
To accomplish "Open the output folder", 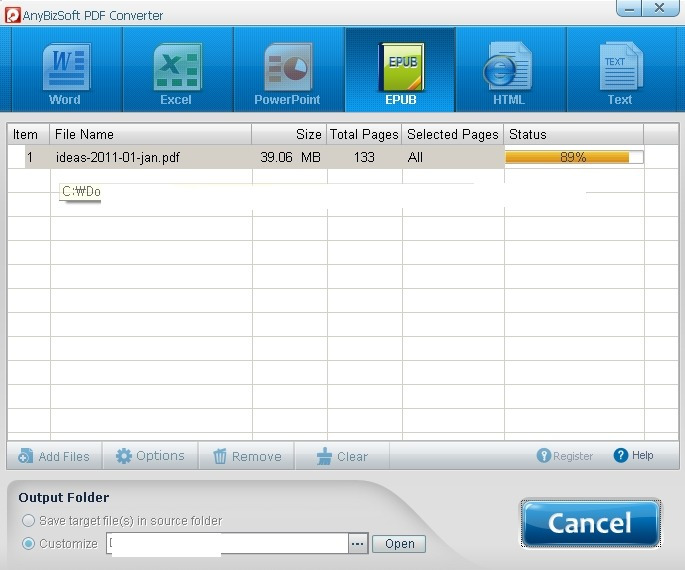I will pyautogui.click(x=399, y=544).
